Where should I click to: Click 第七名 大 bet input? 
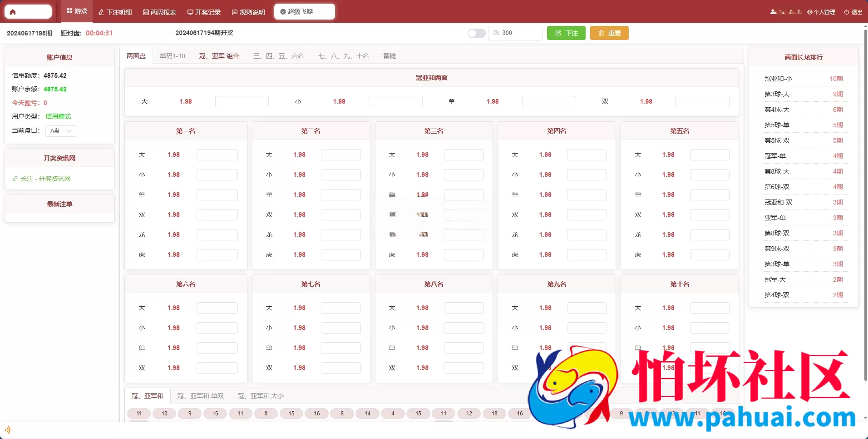click(340, 308)
